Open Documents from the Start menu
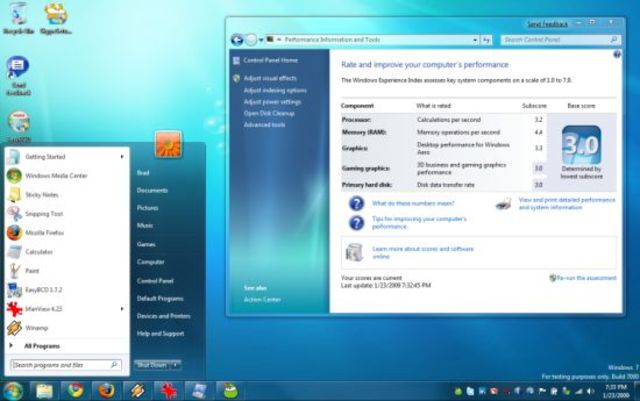 [x=152, y=190]
